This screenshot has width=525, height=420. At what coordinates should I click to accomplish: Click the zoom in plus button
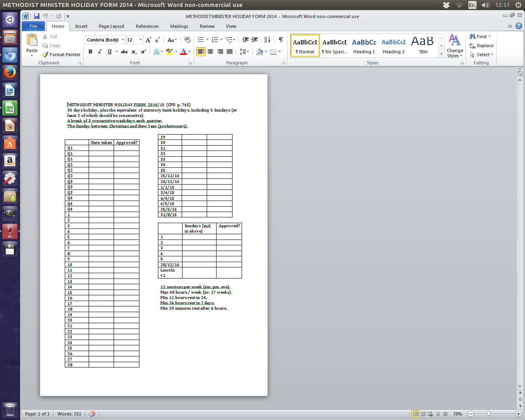coord(518,414)
